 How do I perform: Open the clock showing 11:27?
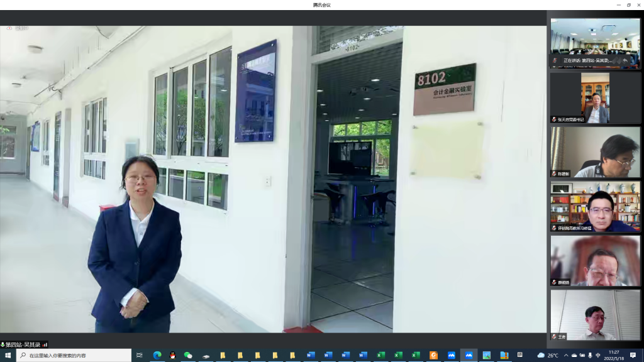click(614, 356)
